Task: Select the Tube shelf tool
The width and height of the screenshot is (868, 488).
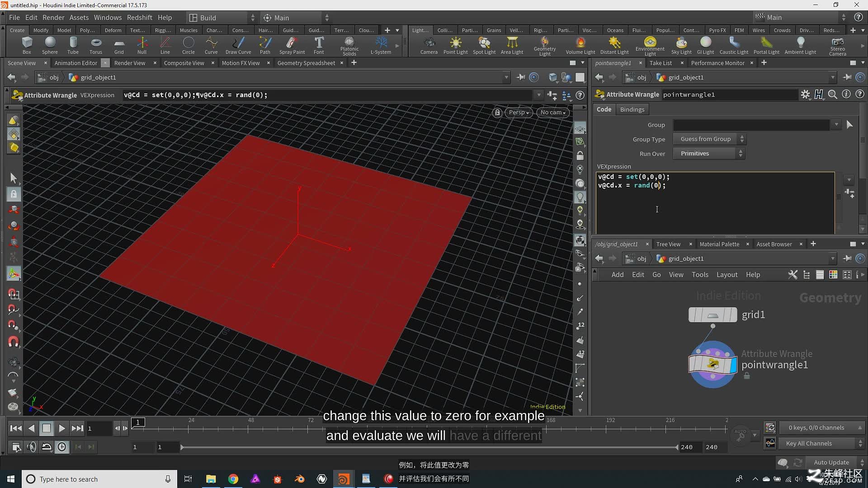Action: [x=73, y=46]
